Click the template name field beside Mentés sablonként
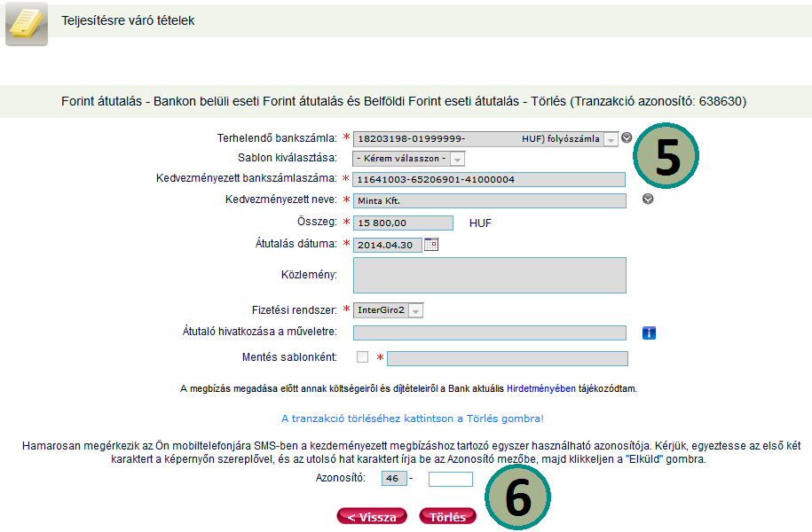Viewport: 812px width, 532px height. [x=508, y=358]
